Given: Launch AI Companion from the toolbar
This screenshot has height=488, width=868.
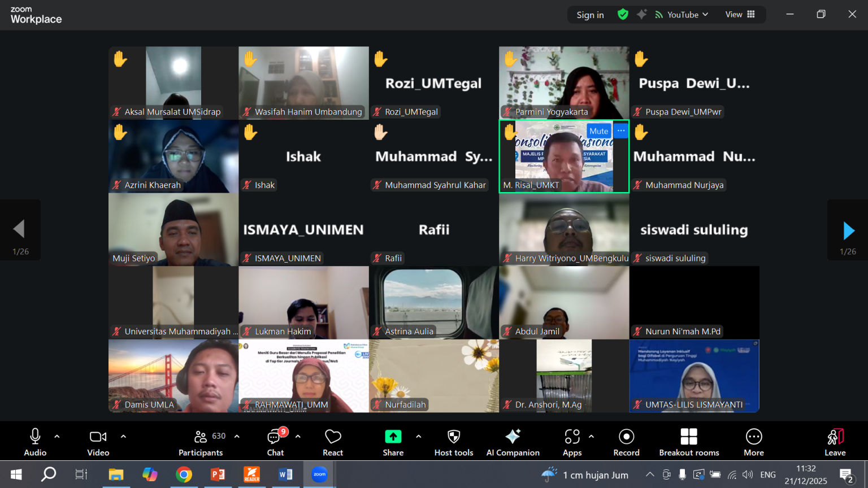Looking at the screenshot, I should coord(513,442).
